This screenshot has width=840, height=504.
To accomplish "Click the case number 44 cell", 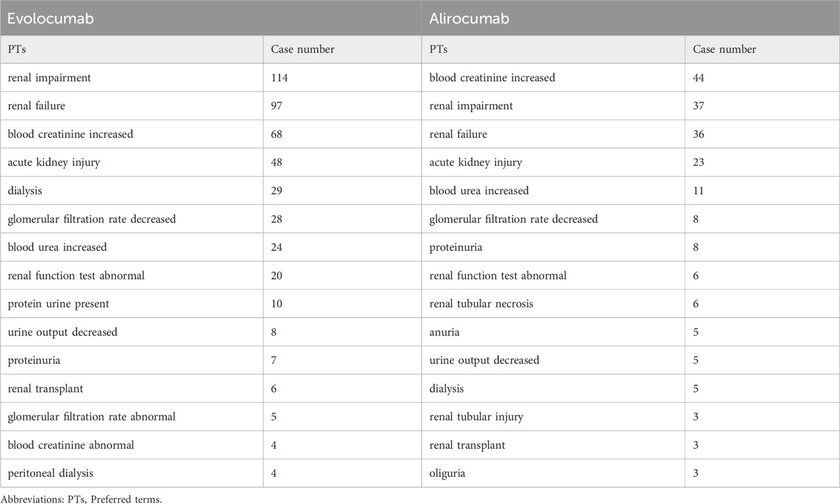I will click(x=762, y=78).
